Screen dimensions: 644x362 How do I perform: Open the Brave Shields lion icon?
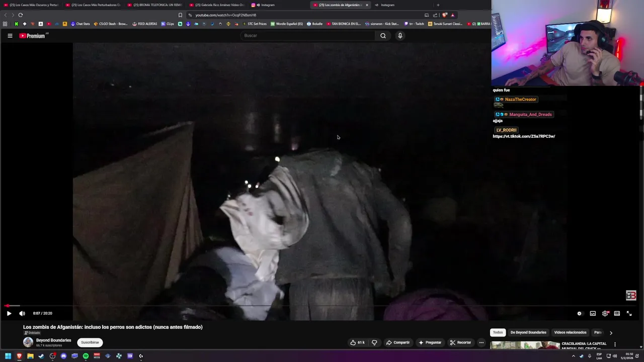point(444,15)
